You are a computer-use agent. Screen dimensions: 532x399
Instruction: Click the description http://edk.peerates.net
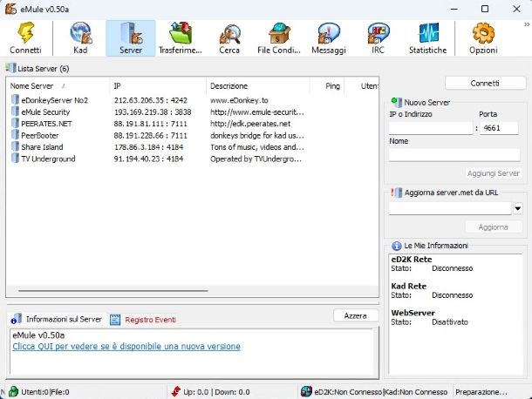[250, 124]
